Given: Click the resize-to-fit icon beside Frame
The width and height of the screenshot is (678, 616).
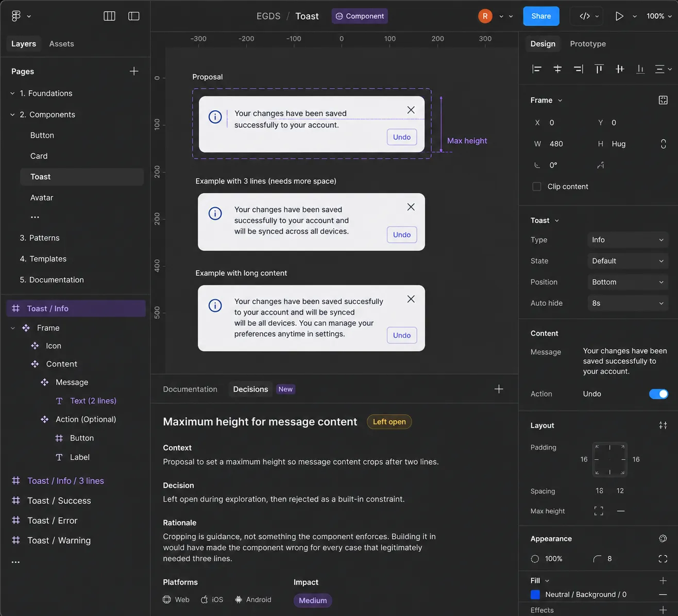Looking at the screenshot, I should [x=663, y=100].
